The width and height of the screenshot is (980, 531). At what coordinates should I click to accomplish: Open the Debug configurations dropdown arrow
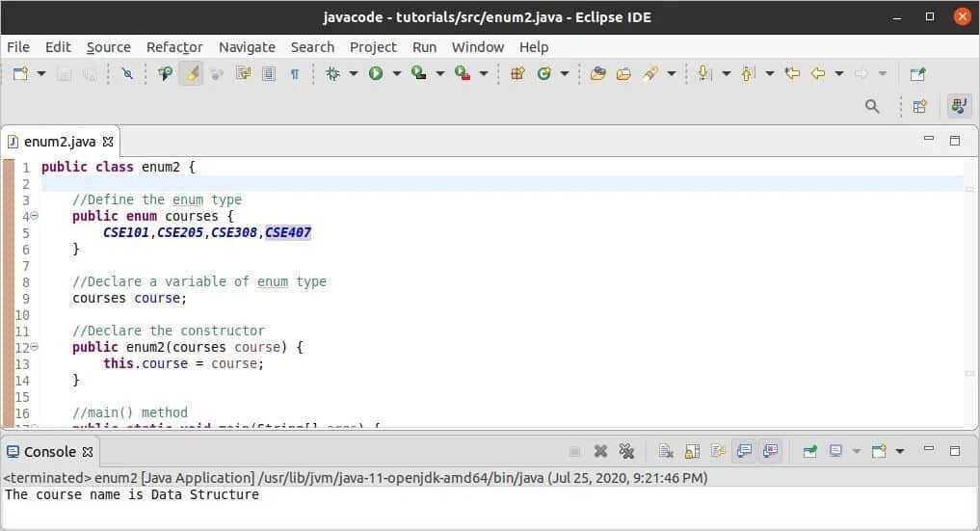click(353, 73)
